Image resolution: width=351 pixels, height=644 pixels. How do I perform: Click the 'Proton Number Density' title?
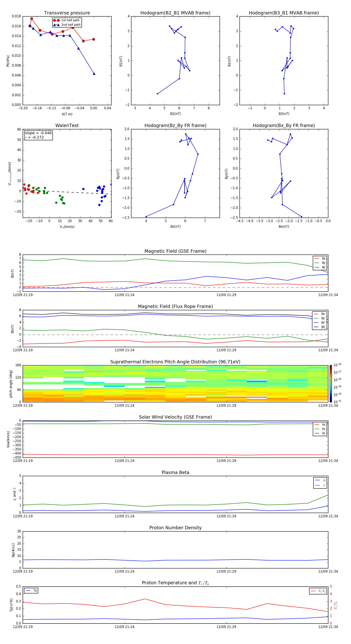click(175, 528)
